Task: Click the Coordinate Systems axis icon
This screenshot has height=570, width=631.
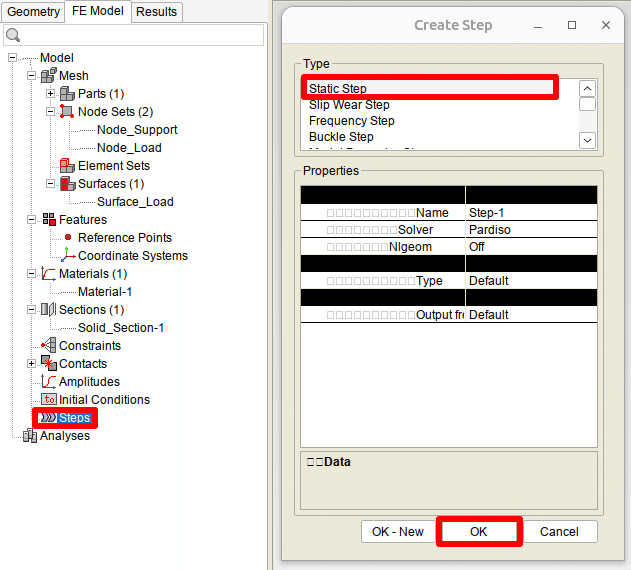Action: tap(68, 255)
